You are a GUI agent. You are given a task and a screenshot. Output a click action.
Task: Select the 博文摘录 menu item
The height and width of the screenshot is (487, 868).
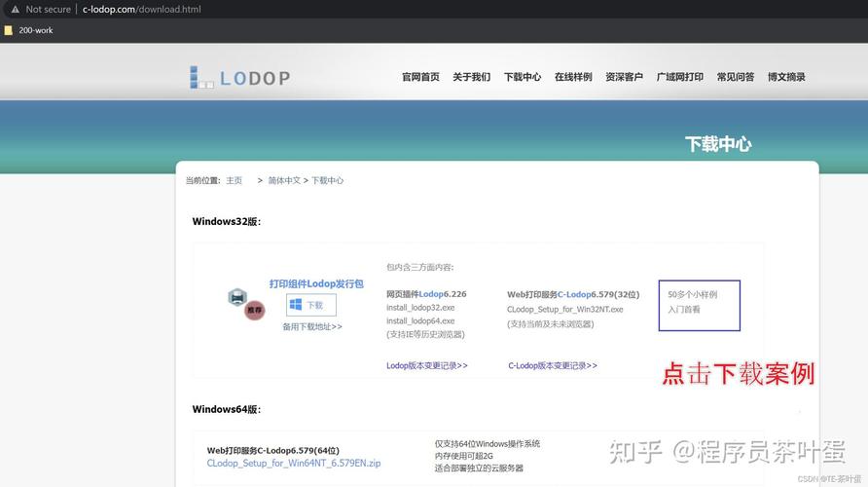pos(786,77)
